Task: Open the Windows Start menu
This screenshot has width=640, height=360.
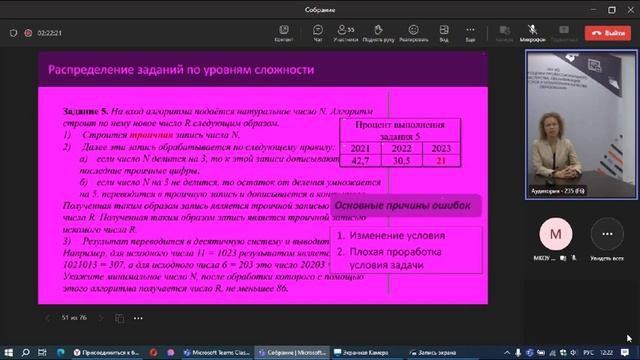Action: click(x=8, y=352)
